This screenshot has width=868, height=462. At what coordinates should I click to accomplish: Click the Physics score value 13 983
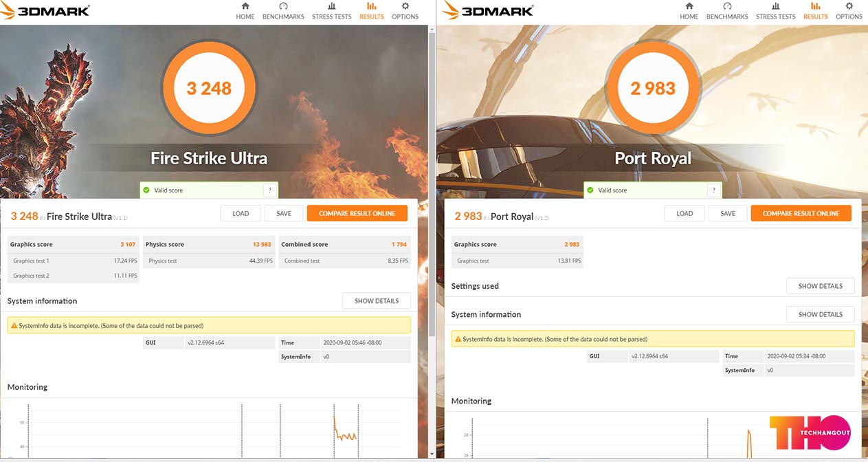click(x=262, y=245)
